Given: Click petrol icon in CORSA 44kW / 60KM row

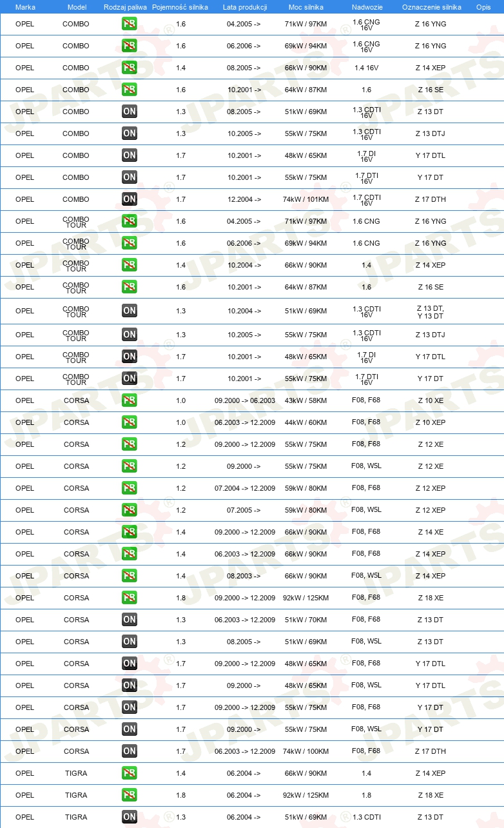Looking at the screenshot, I should coord(130,422).
